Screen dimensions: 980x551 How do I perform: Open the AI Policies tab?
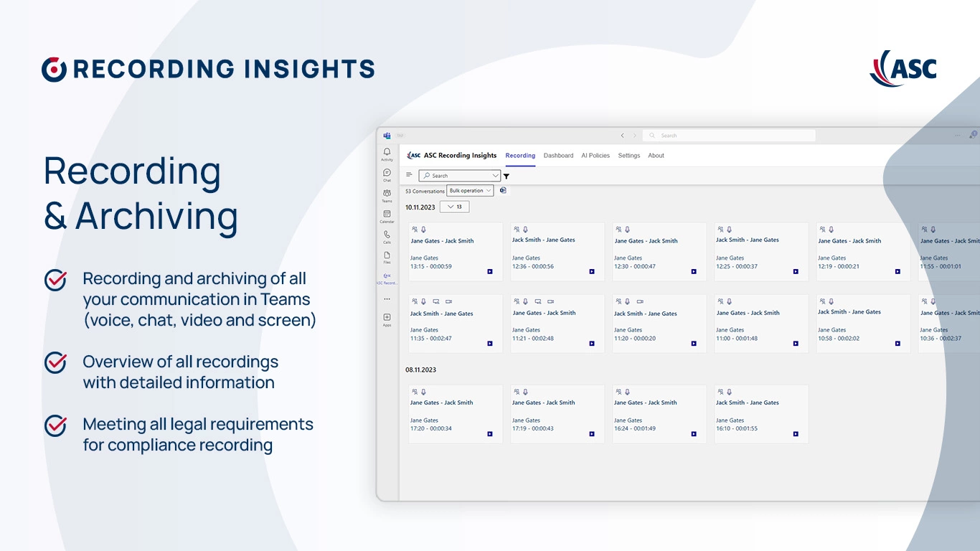(595, 156)
